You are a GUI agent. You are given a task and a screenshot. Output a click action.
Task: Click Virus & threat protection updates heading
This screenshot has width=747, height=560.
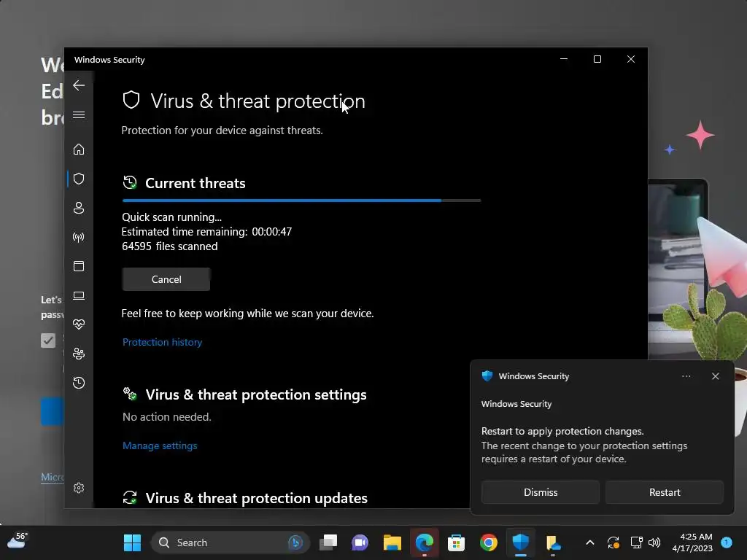pos(256,498)
